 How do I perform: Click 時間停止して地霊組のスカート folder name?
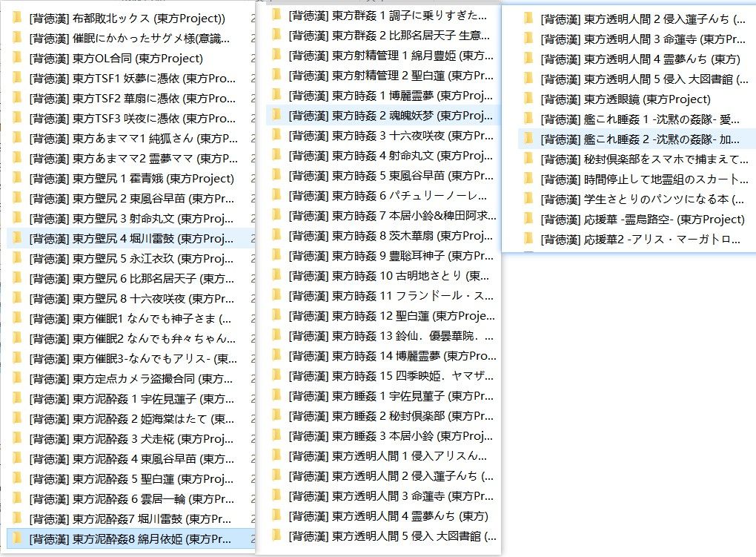pos(644,179)
